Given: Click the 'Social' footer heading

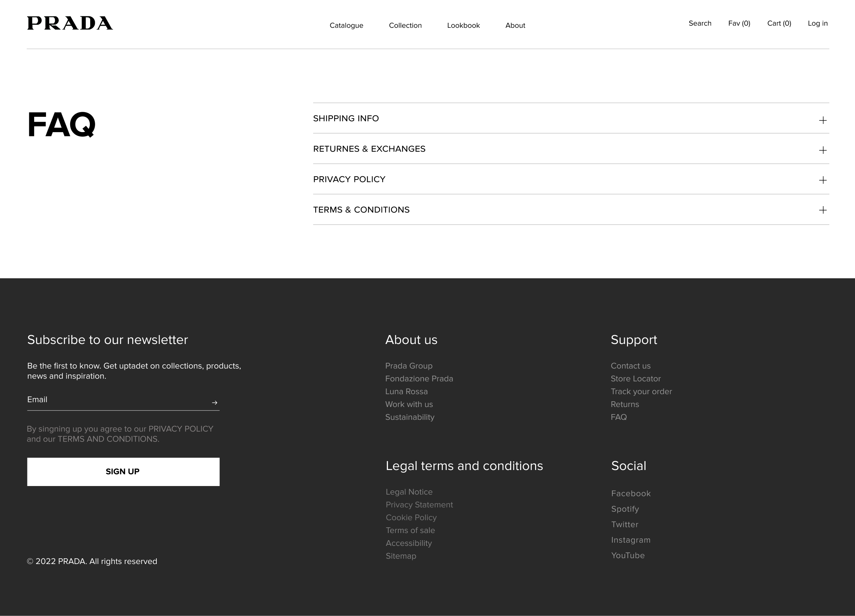Looking at the screenshot, I should click(629, 466).
